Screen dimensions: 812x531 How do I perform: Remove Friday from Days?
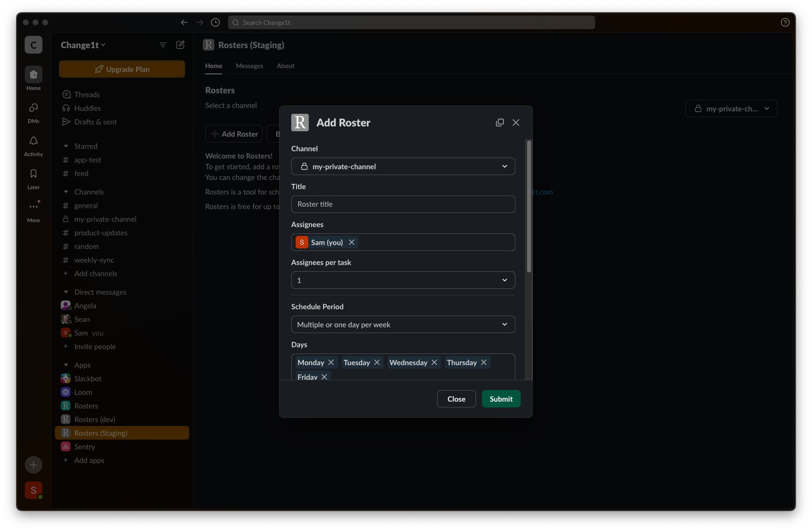point(324,377)
